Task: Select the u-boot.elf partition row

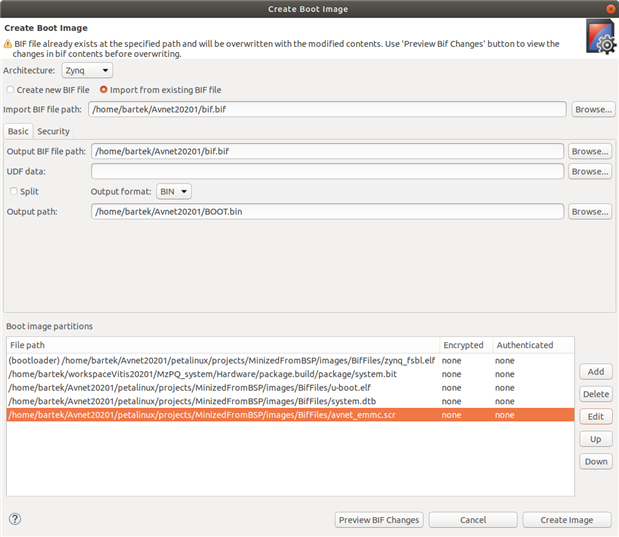Action: [220, 387]
